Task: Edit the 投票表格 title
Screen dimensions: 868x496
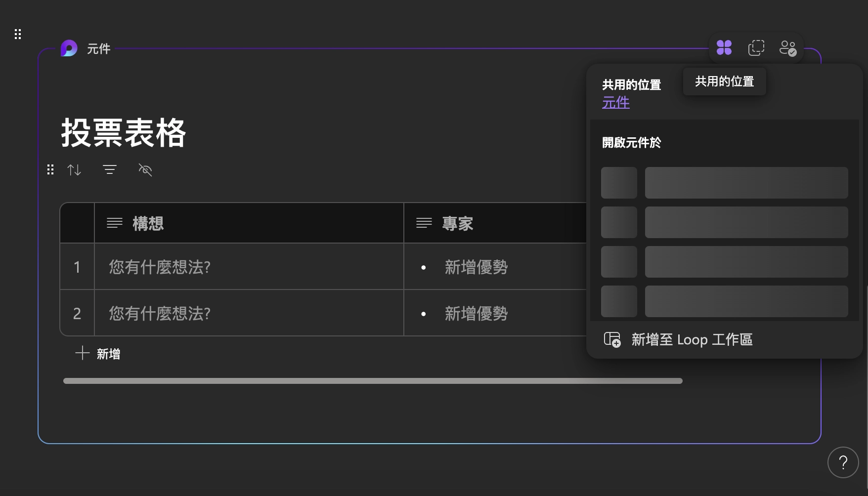Action: pos(124,133)
